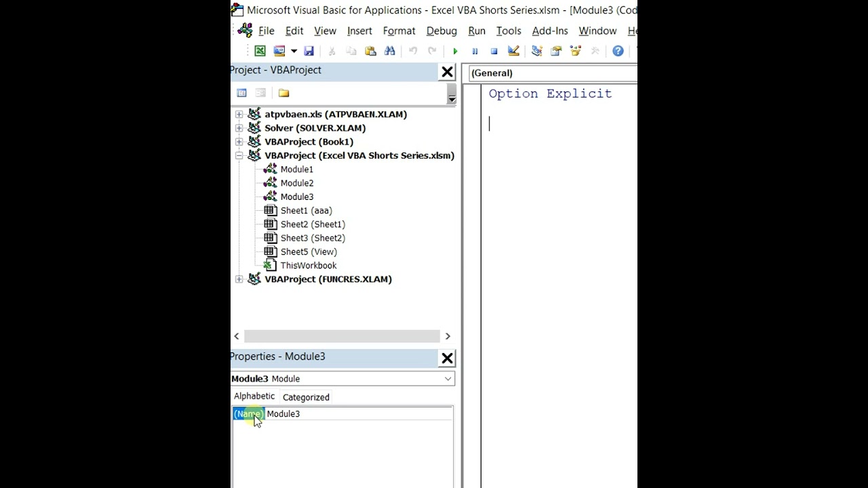Select Module1 in the project tree
The width and height of the screenshot is (868, 488).
[x=297, y=169]
